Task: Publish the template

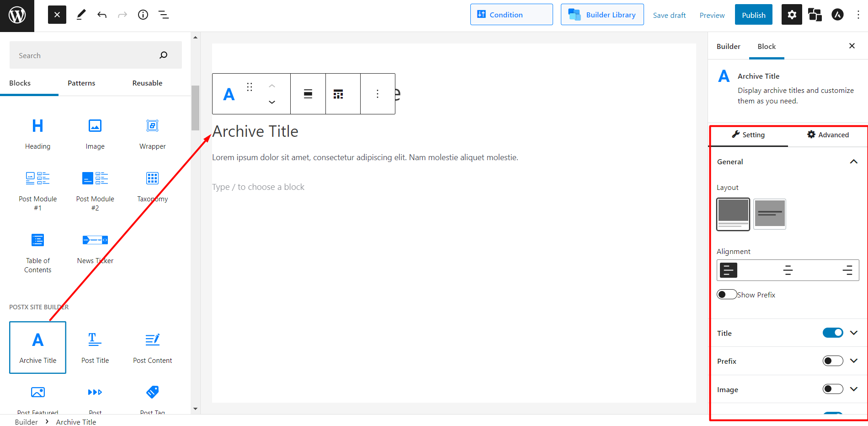Action: point(753,15)
